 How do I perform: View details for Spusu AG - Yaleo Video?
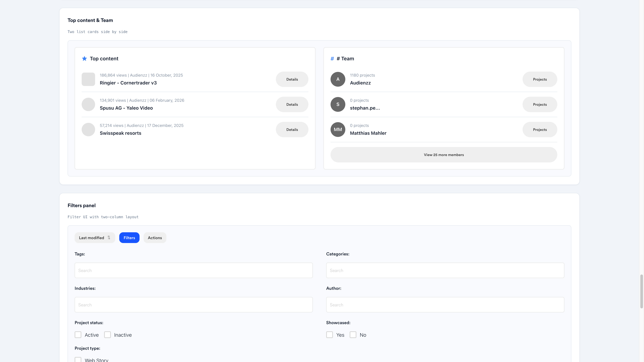pos(292,104)
